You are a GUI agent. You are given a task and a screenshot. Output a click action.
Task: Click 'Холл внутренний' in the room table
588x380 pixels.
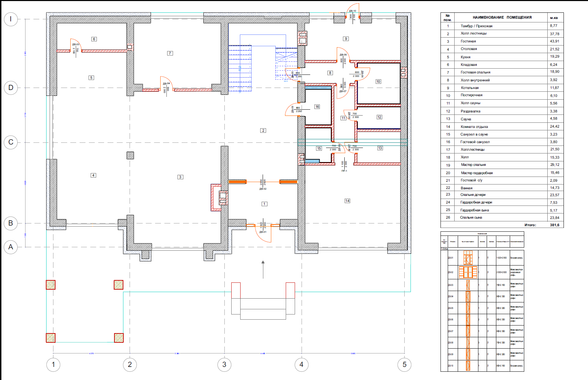coord(475,80)
